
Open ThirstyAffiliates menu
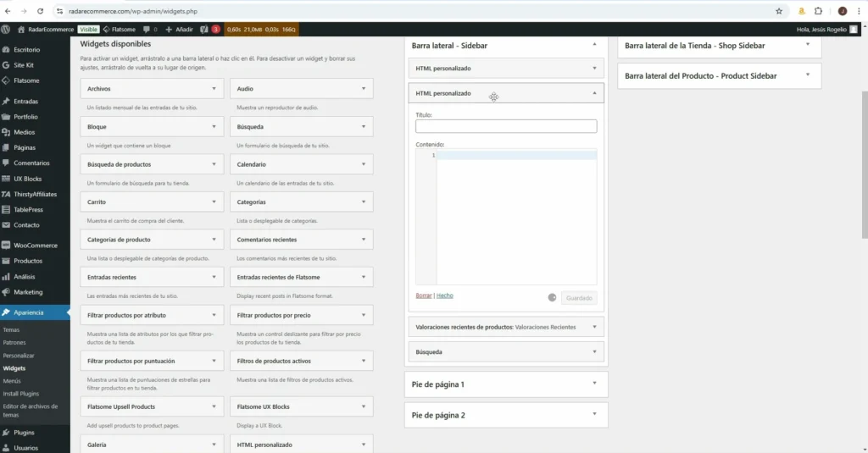(35, 194)
